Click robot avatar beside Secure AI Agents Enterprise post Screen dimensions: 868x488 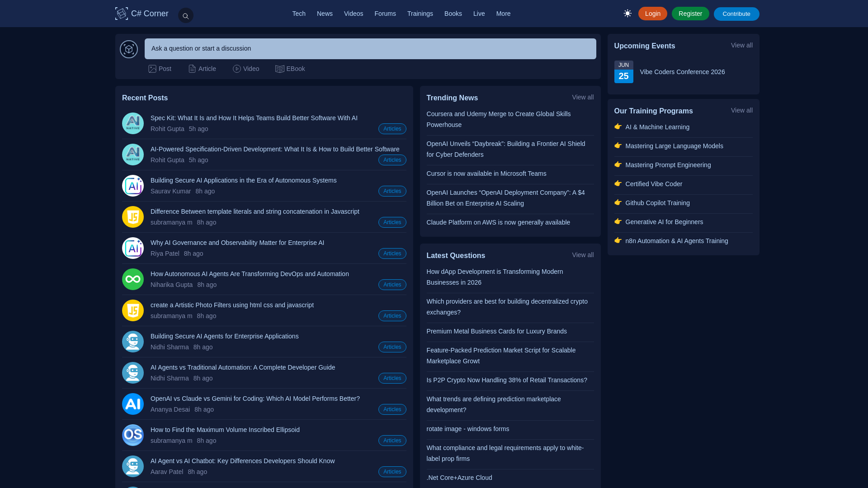coord(133,342)
